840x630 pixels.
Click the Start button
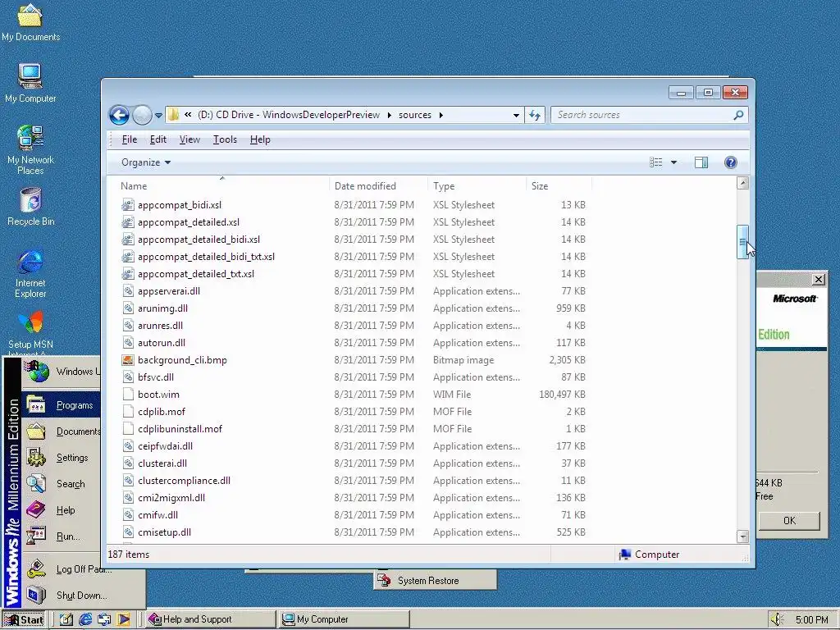point(24,620)
